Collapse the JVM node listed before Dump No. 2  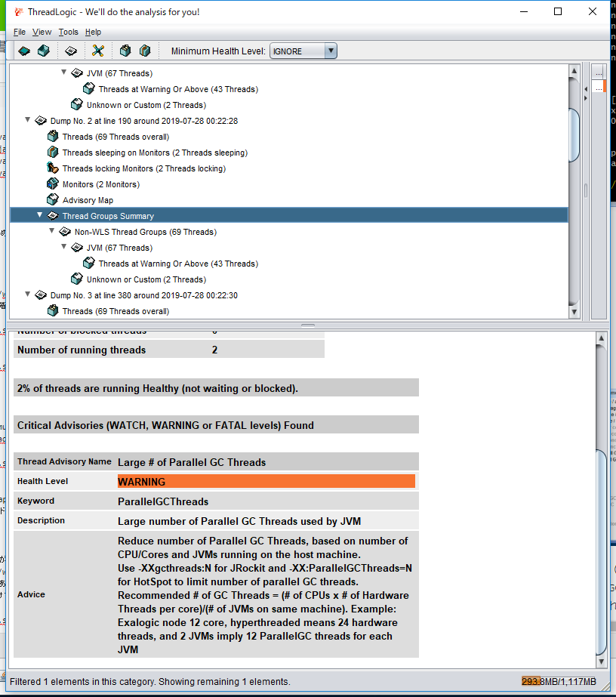[x=63, y=72]
